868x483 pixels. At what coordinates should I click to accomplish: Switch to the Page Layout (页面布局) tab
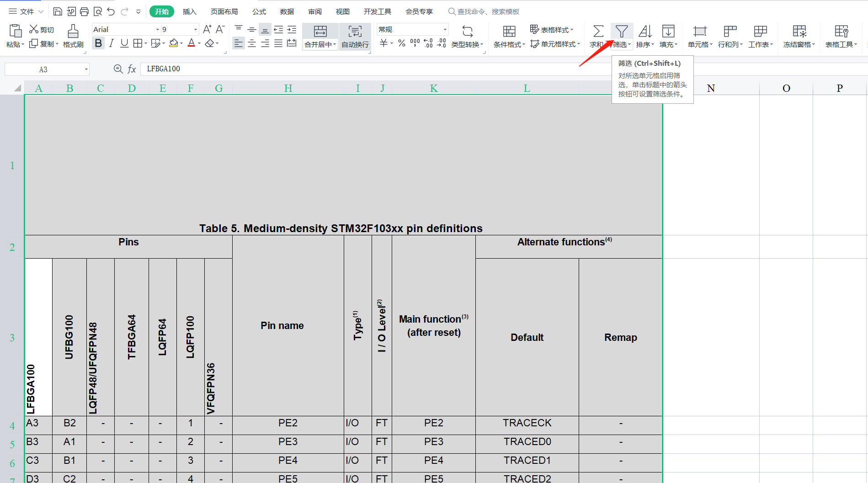[x=224, y=11]
